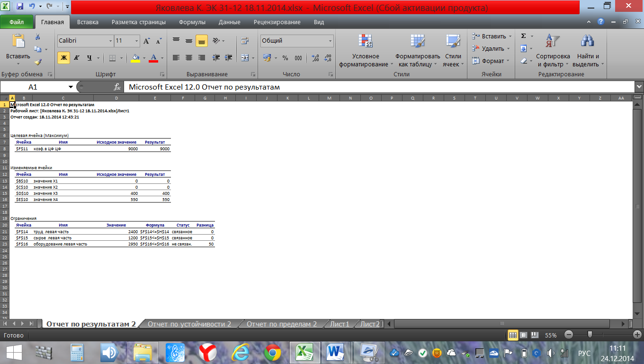The height and width of the screenshot is (364, 644).
Task: Center text horizontally
Action: click(189, 58)
